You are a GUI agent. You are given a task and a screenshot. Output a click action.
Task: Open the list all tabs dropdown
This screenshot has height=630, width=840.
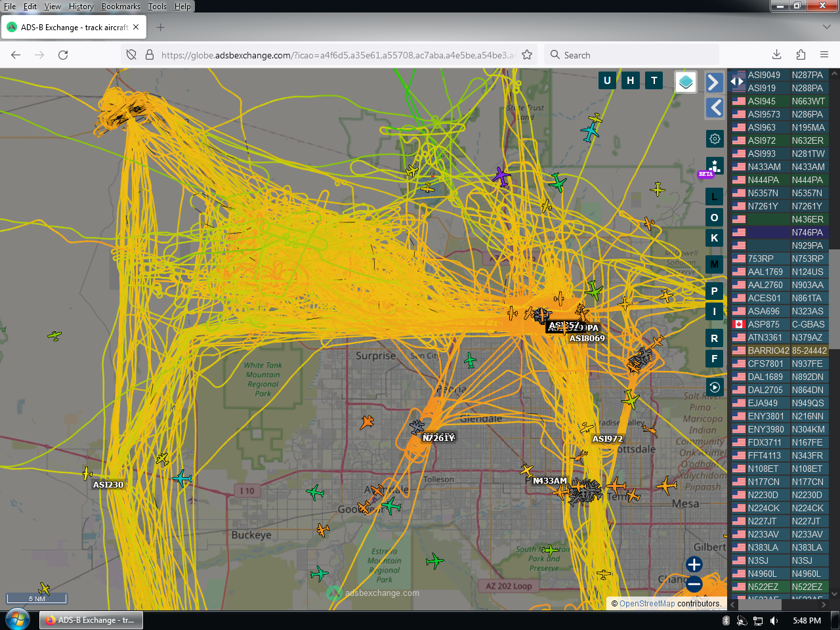pos(826,28)
